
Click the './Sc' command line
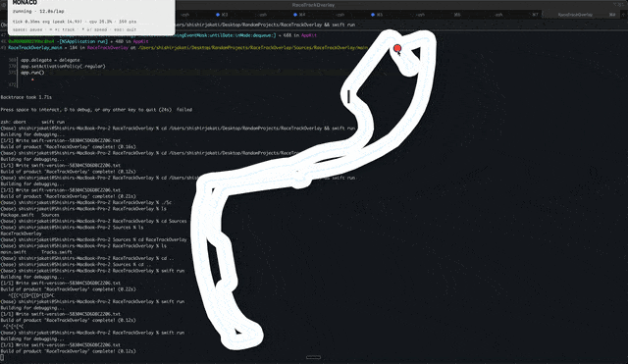[85, 203]
